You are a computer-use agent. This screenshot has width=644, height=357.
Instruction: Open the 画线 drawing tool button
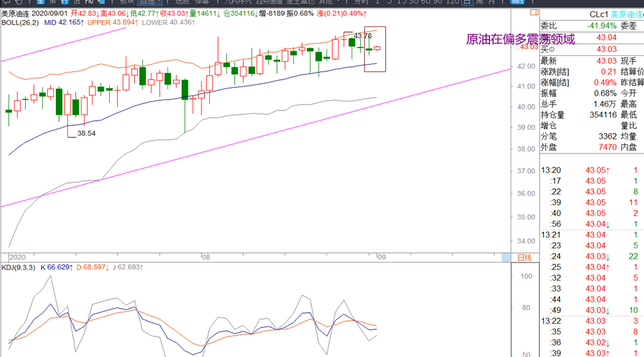[518, 2]
